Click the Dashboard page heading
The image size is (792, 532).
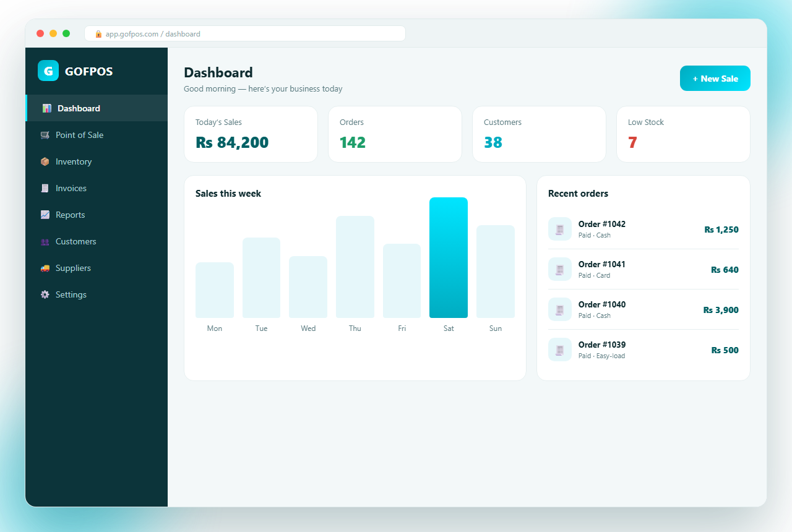coord(218,72)
